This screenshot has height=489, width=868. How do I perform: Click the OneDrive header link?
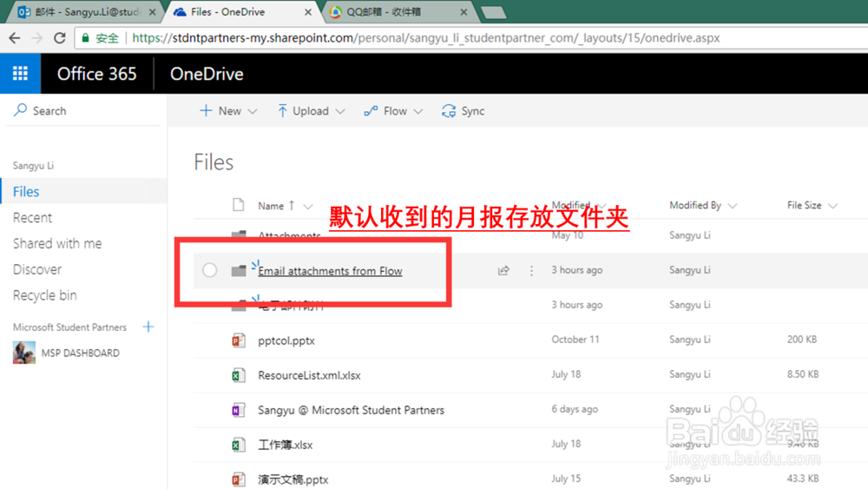pos(207,74)
